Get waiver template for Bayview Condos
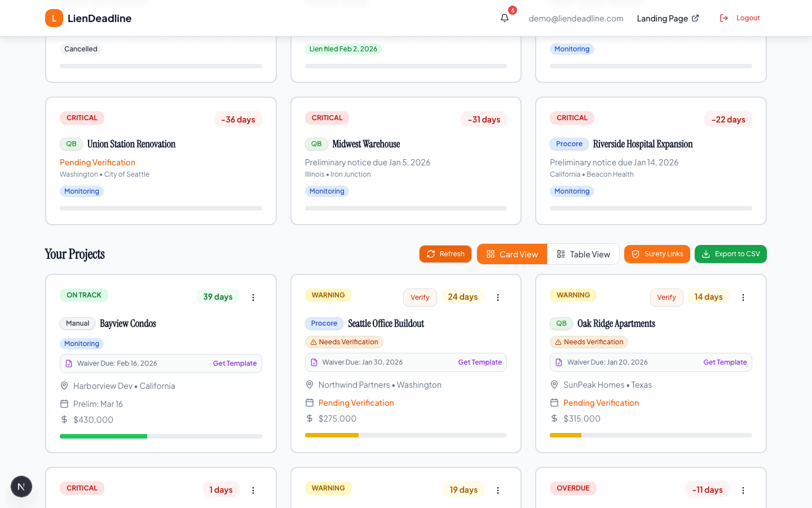The height and width of the screenshot is (508, 812). tap(235, 364)
